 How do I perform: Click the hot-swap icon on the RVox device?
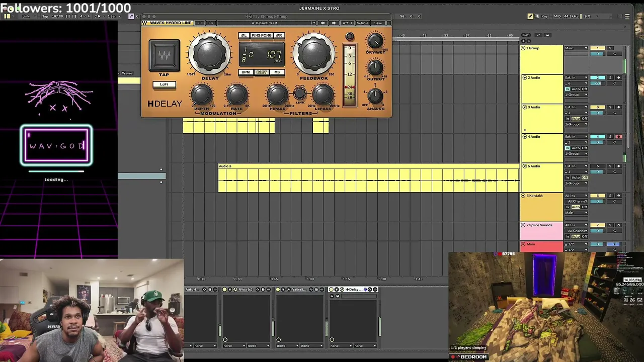(257, 290)
